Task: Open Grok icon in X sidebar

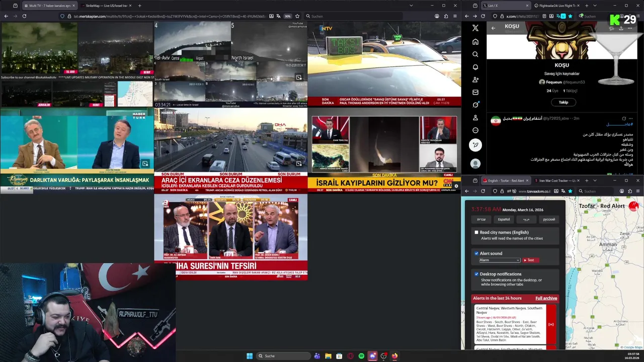Action: tap(475, 105)
